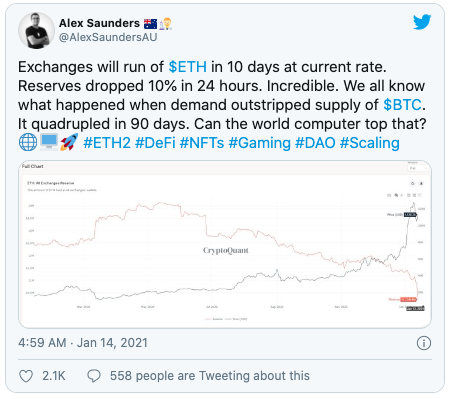The image size is (449, 399).
Task: Click the reply speech bubble icon
Action: click(94, 376)
